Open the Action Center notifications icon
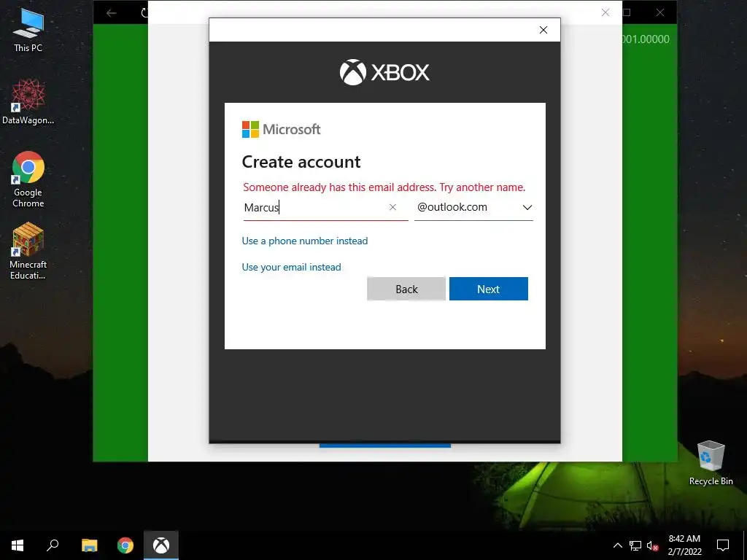This screenshot has height=560, width=747. pos(723,545)
